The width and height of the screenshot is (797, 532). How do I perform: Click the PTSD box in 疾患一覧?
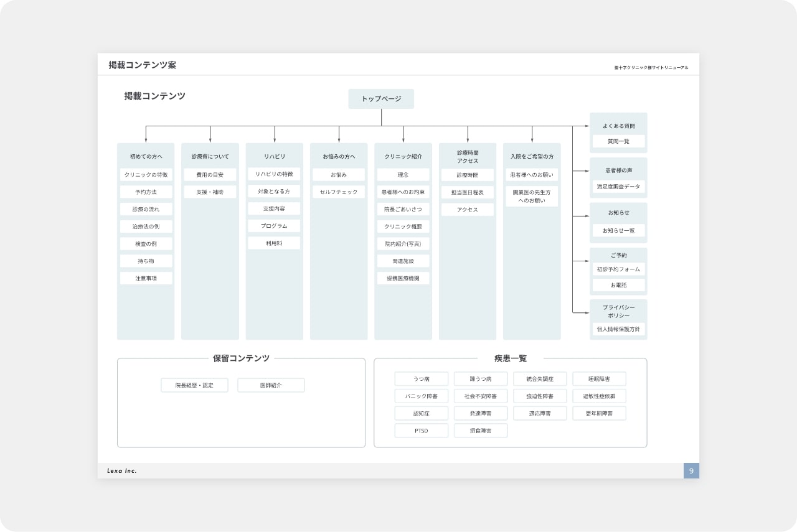coord(422,430)
